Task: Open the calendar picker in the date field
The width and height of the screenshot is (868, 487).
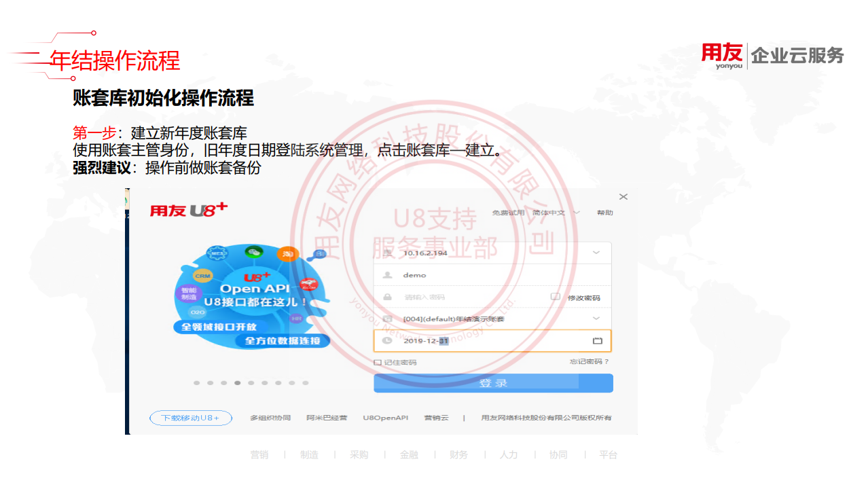Action: pos(598,340)
